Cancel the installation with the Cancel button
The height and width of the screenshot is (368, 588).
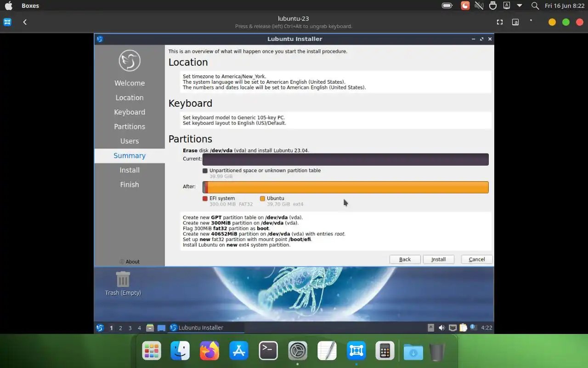tap(476, 259)
